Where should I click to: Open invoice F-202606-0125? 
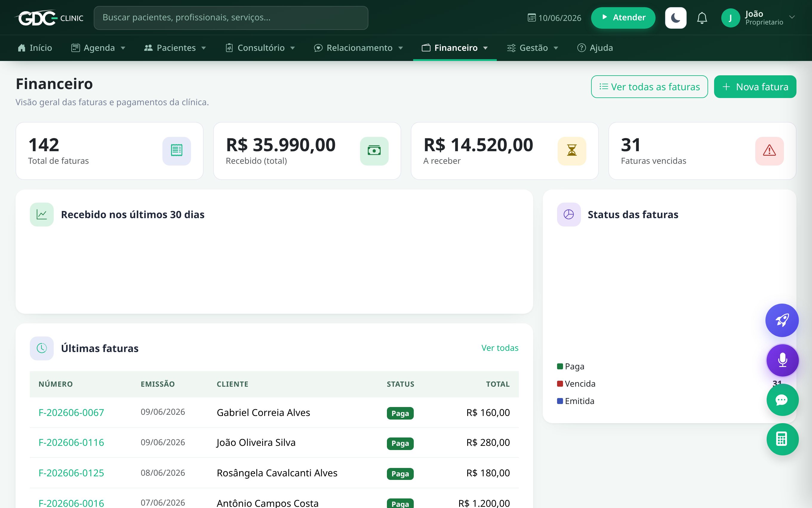[x=71, y=473]
